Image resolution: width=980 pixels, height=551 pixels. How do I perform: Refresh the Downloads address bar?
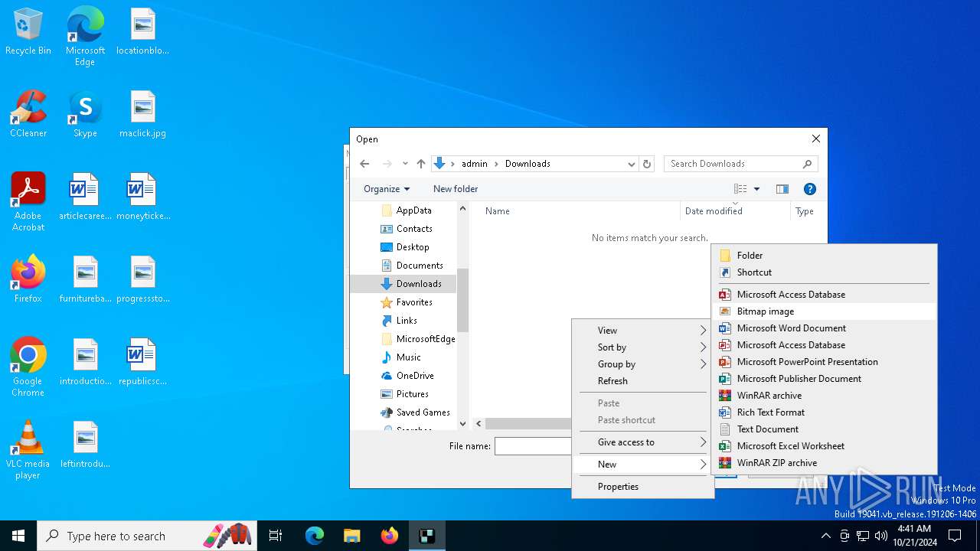pos(647,164)
